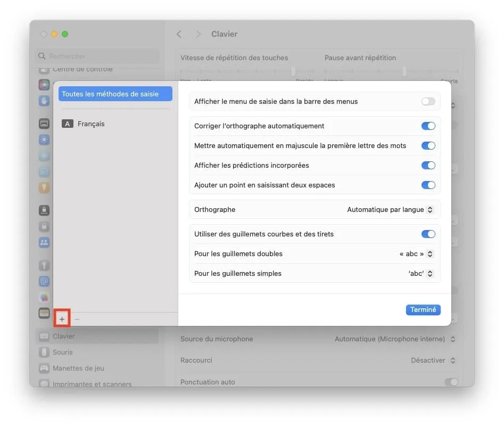Enable 'Afficher le menu de saisie dans la barre des menus'
This screenshot has height=426, width=504.
tap(428, 101)
